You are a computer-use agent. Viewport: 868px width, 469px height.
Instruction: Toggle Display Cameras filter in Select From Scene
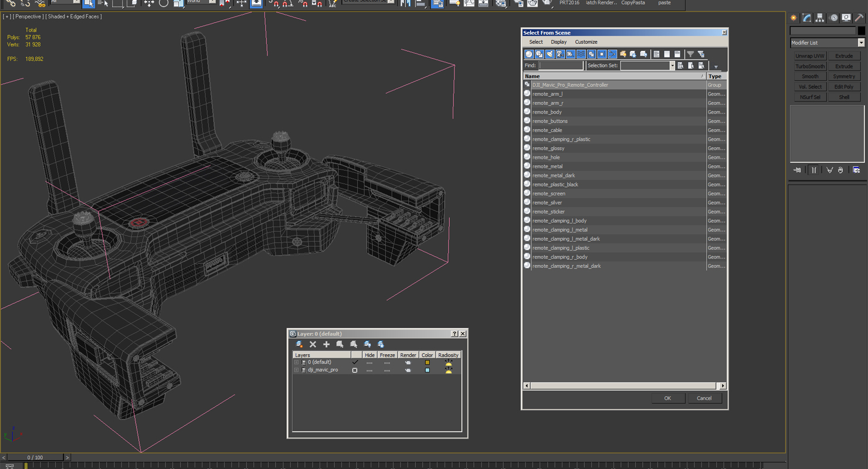coord(560,54)
